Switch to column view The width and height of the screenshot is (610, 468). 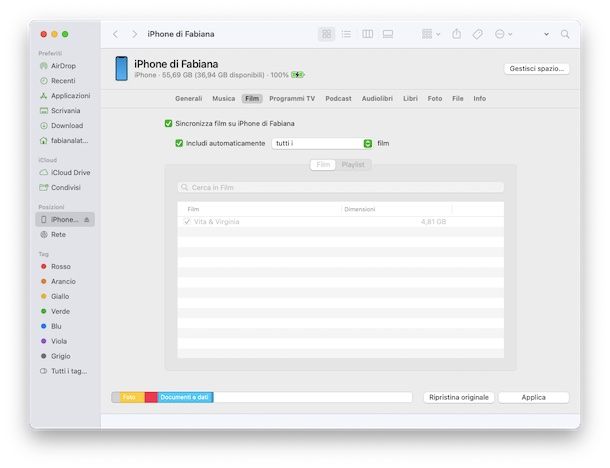(x=367, y=34)
